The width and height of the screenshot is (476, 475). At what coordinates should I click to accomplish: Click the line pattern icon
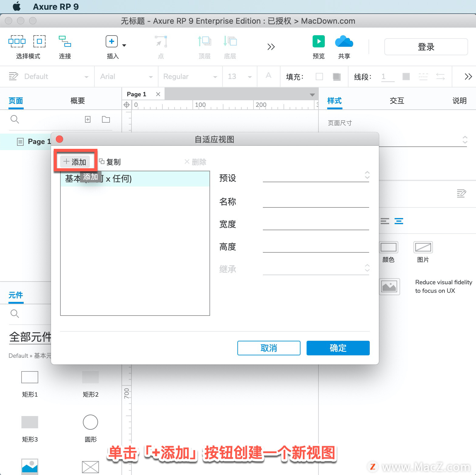click(x=423, y=77)
